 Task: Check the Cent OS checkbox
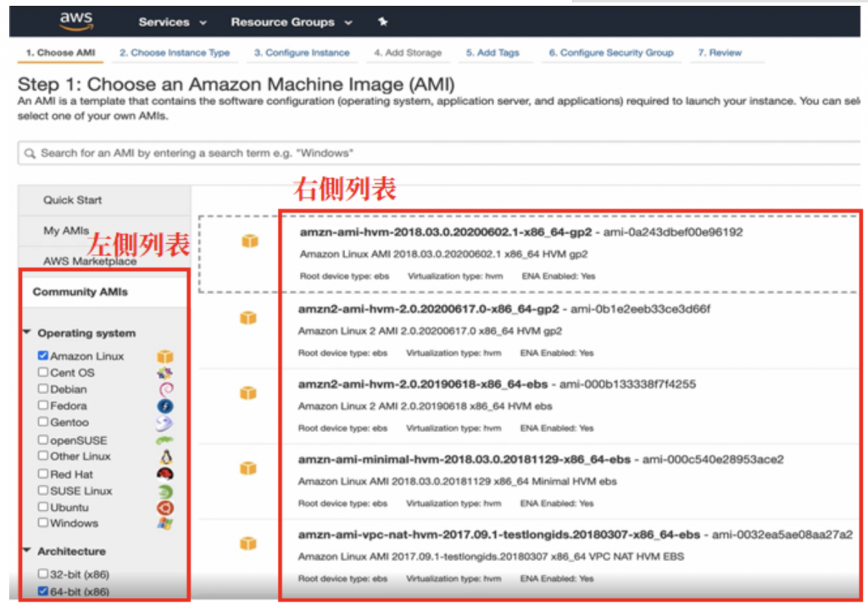point(43,372)
